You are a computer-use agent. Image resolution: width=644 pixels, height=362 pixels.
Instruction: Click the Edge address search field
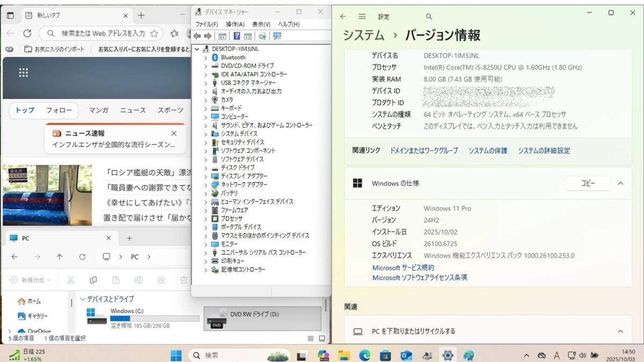coord(103,33)
